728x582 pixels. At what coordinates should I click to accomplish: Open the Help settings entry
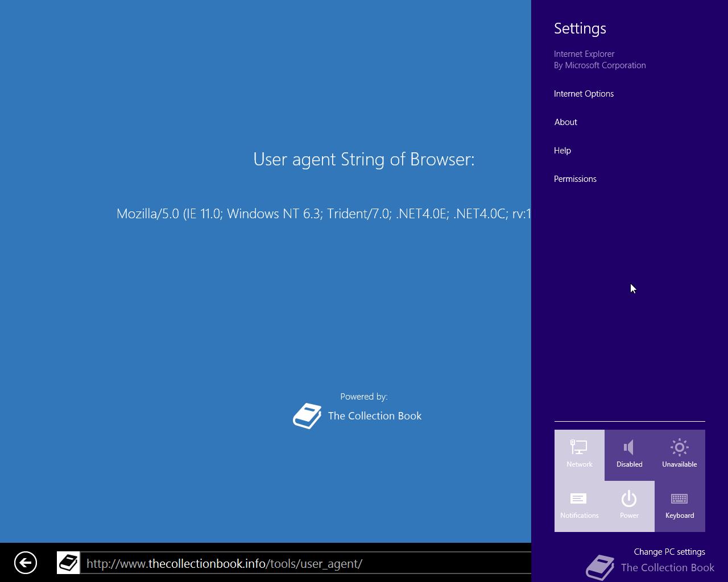[562, 151]
